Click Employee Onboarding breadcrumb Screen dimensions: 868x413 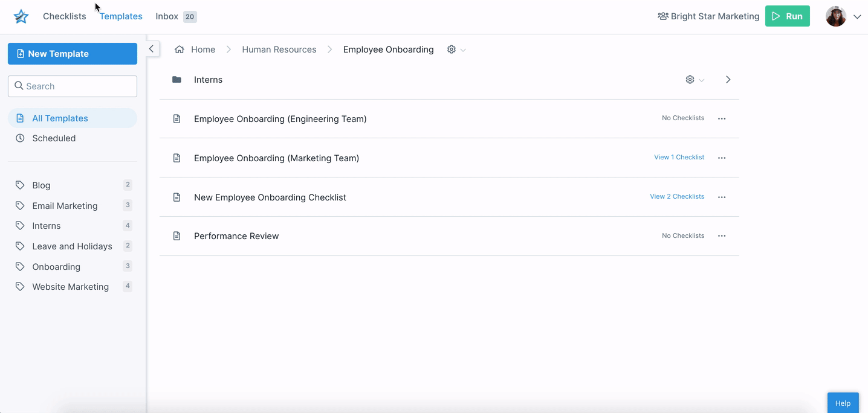[x=389, y=50]
